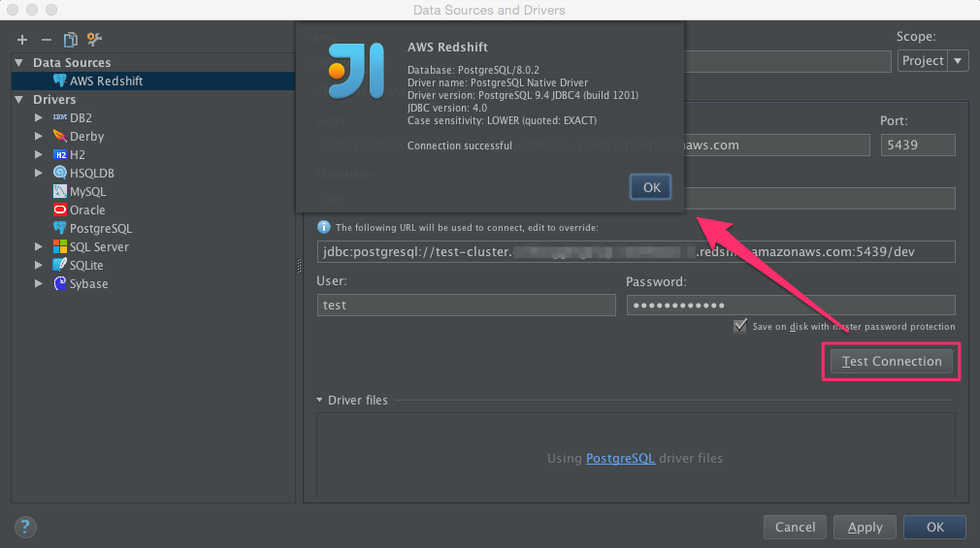Expand the SQLite driver node
The width and height of the screenshot is (980, 548).
point(38,265)
